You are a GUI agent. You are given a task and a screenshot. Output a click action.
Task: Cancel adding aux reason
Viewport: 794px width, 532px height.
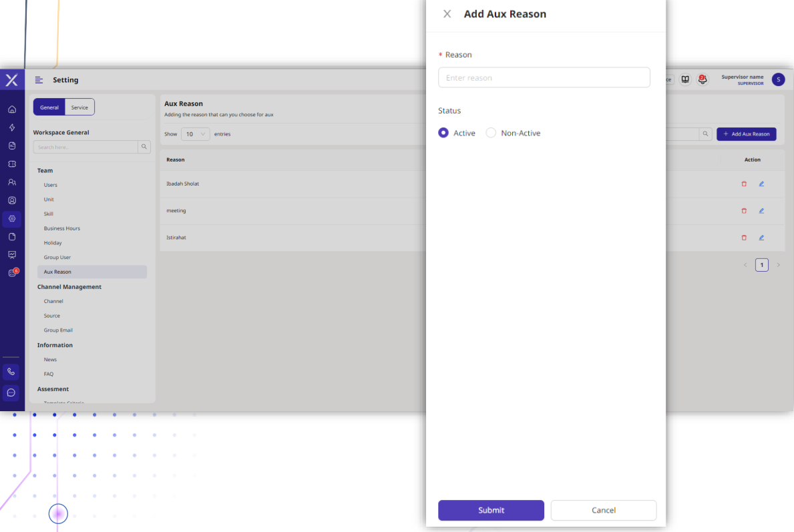point(604,510)
